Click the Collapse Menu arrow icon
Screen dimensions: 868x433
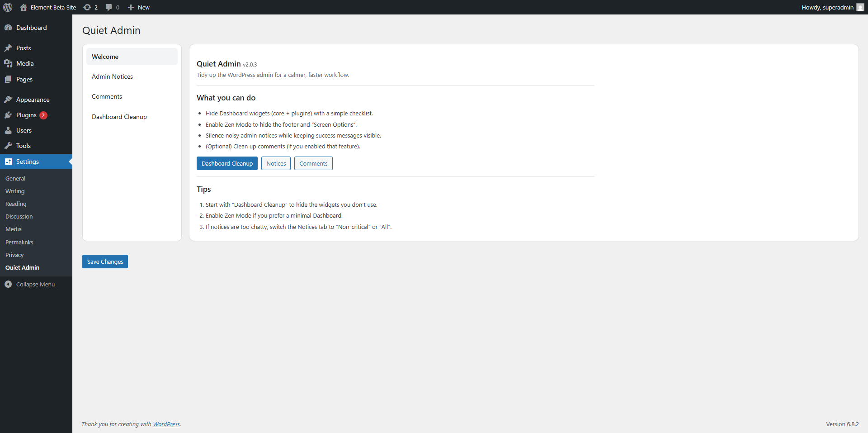point(8,284)
